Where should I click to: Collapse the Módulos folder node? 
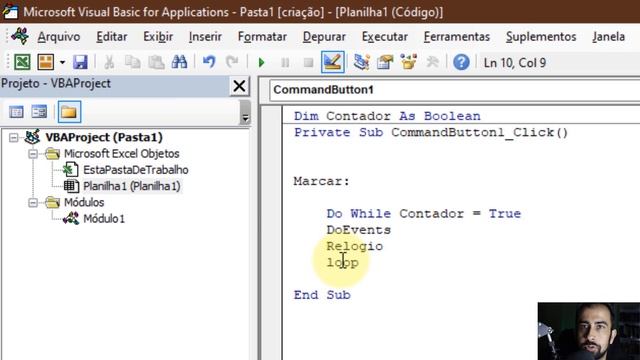[33, 202]
